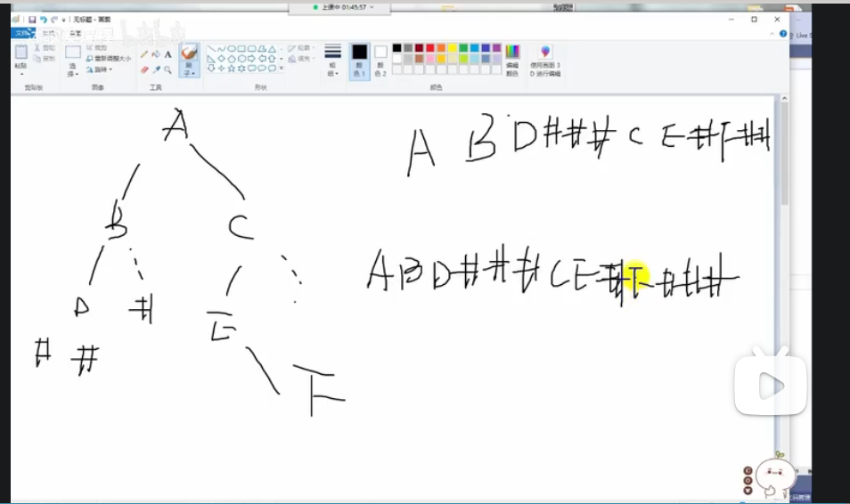Collapse the ribbon with the chevron
Screen dimensions: 850x504
coord(772,34)
